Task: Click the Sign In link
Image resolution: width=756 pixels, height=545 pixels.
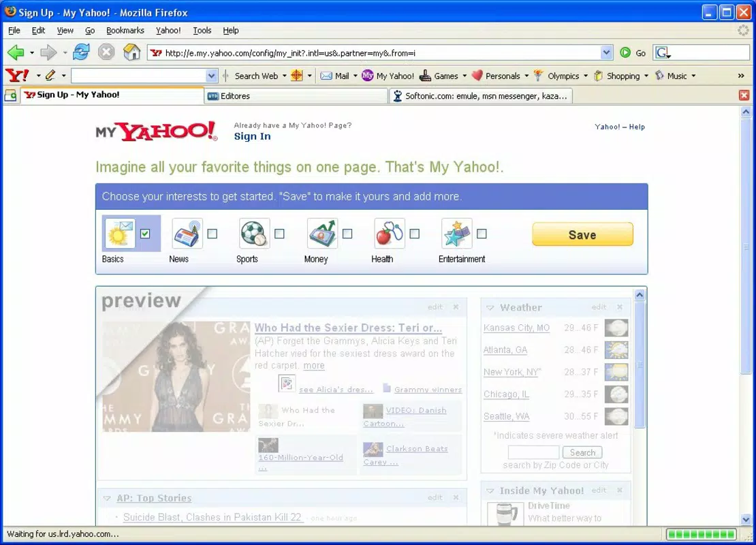Action: pos(252,136)
